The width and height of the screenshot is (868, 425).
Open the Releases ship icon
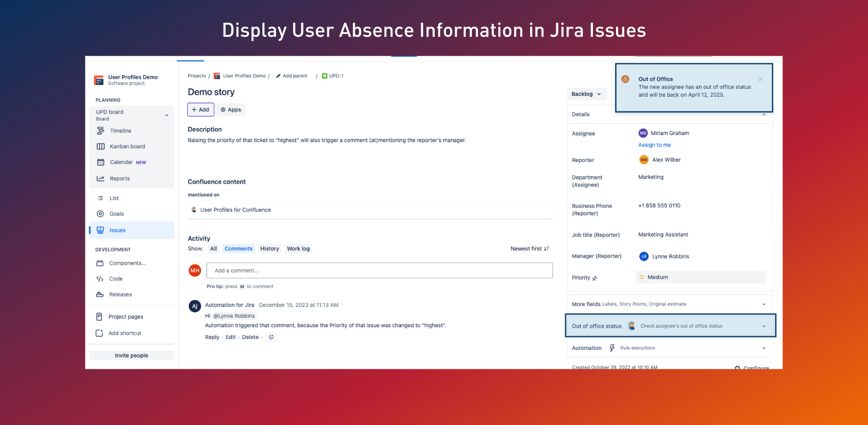[100, 294]
